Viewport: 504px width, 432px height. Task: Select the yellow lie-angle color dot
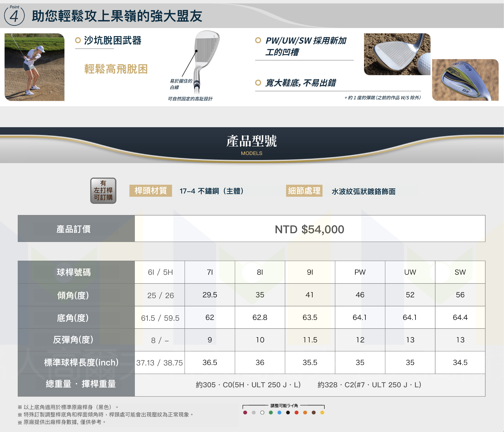pos(322,413)
